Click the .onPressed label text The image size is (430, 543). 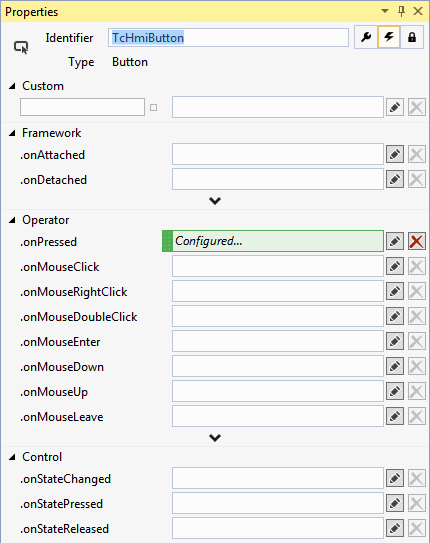pyautogui.click(x=48, y=242)
